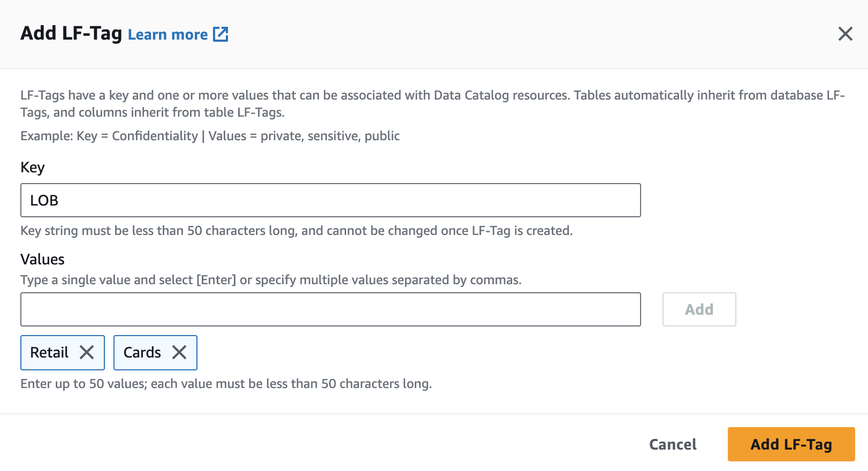Click the 'Type a single value' instruction text
This screenshot has height=471, width=868.
click(270, 280)
